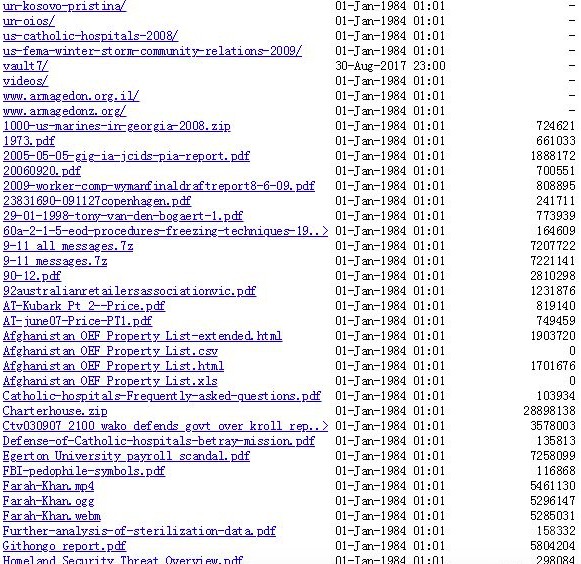Screen dimensions: 581x564
Task: Open us-fema-winter-storm-community-relations-2009/ folder
Action: pyautogui.click(x=152, y=51)
